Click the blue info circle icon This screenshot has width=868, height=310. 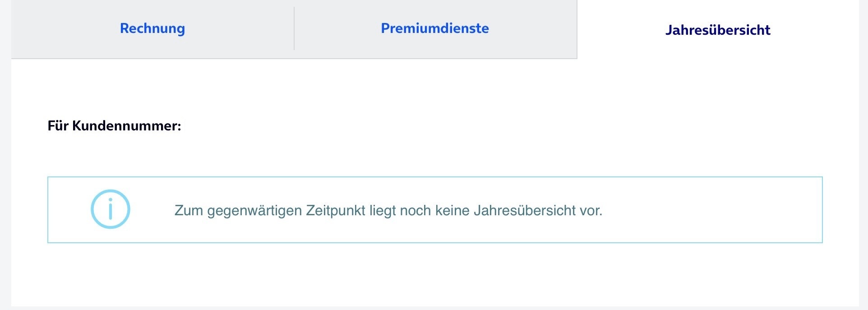coord(111,209)
